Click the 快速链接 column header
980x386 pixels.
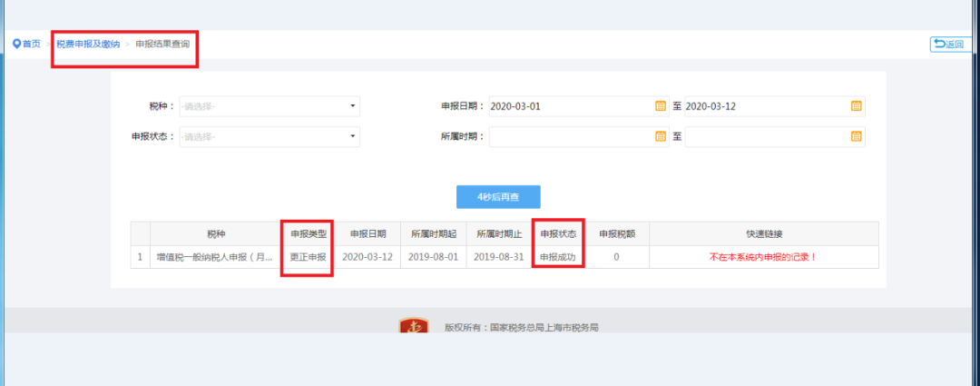point(764,234)
